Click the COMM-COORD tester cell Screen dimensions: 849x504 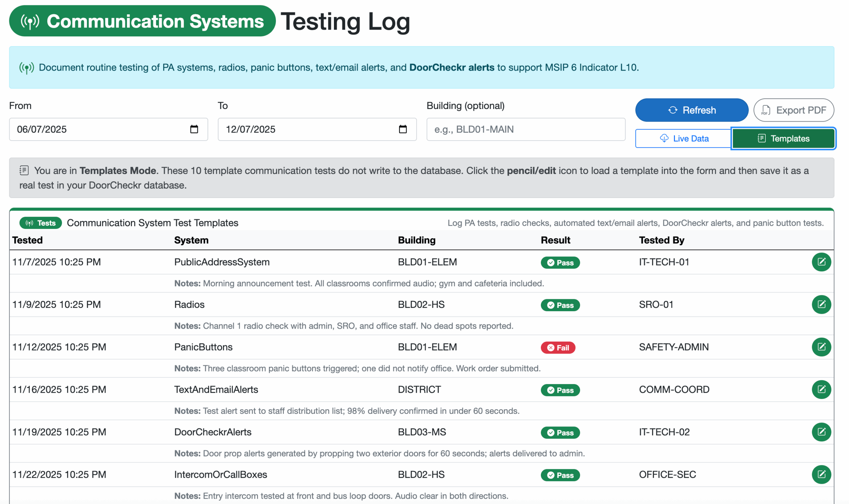(x=674, y=389)
